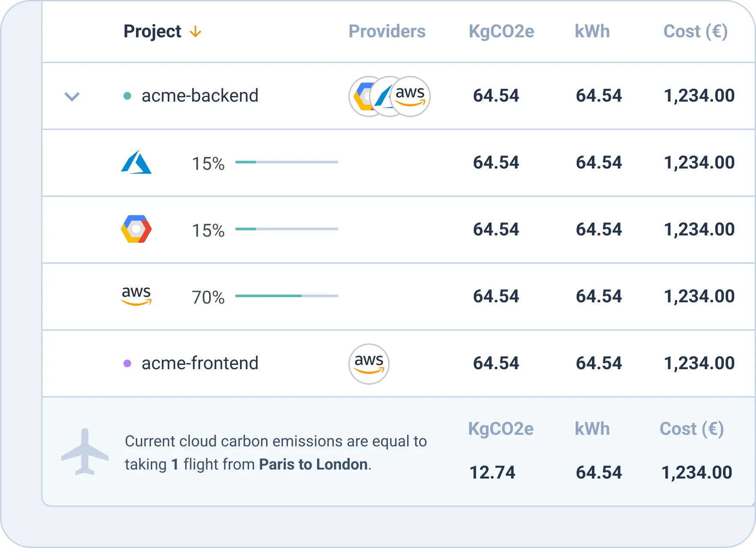This screenshot has width=756, height=548.
Task: Click the AWS logo in the 70% row
Action: click(136, 296)
